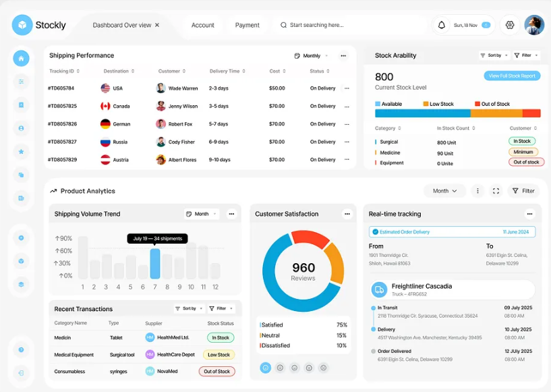Open Sort by dropdown in Recent Transactions
Viewport: 551px width, 392px height.
coord(189,308)
